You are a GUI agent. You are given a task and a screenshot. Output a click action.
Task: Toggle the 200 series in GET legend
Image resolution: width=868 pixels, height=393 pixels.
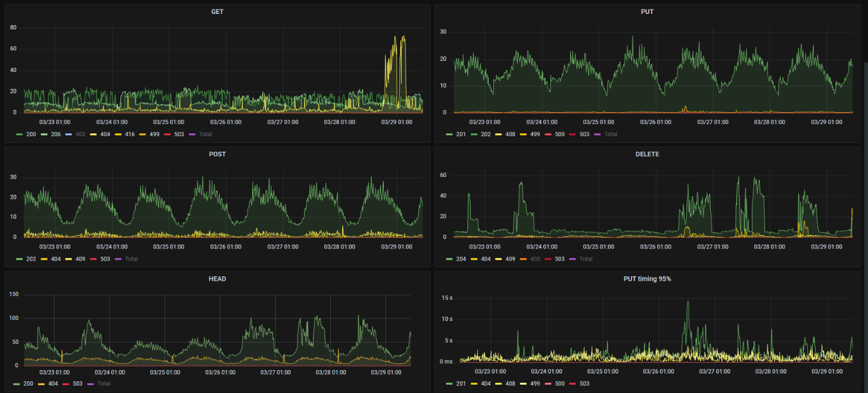31,134
